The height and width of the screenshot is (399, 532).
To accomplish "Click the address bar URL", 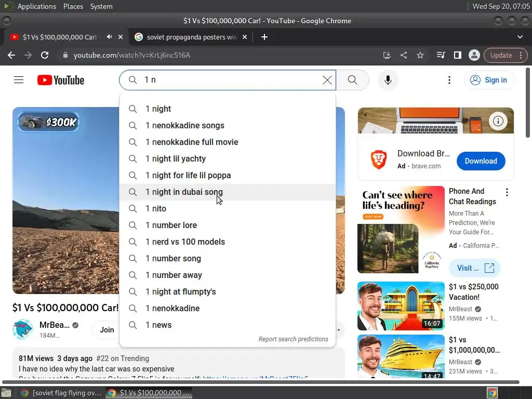I will tap(131, 55).
